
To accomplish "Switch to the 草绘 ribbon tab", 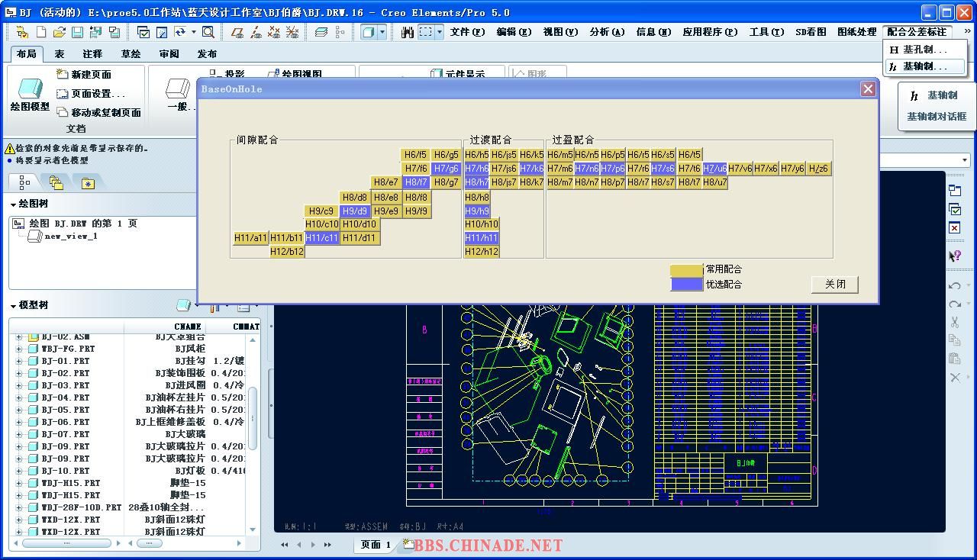I will tap(131, 54).
